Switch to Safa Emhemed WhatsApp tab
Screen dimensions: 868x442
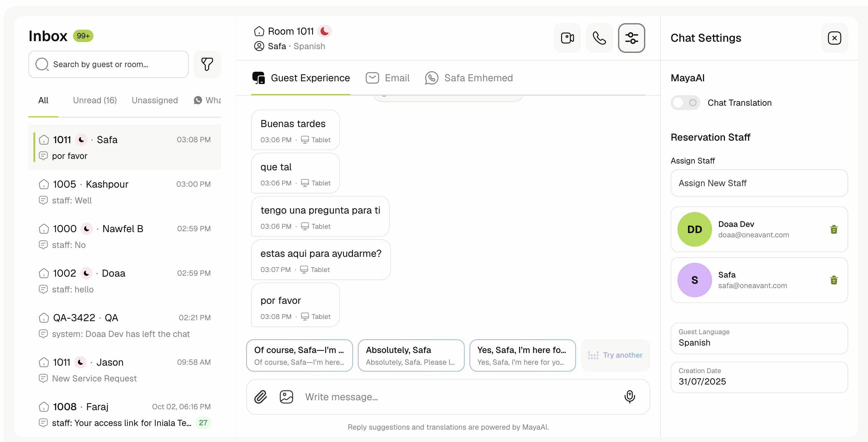469,78
